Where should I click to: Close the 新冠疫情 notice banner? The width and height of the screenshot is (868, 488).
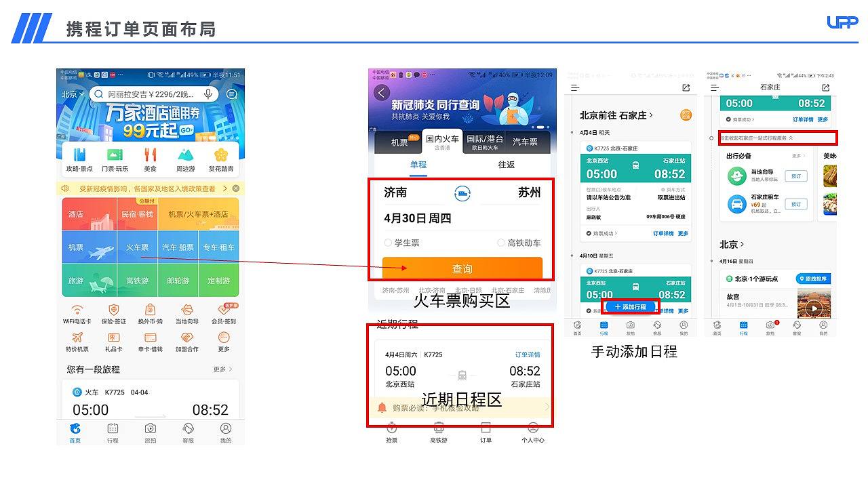point(235,188)
